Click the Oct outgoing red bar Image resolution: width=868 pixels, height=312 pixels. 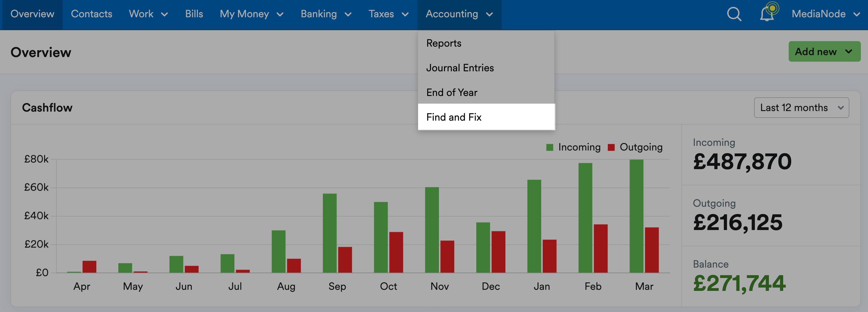(x=396, y=252)
